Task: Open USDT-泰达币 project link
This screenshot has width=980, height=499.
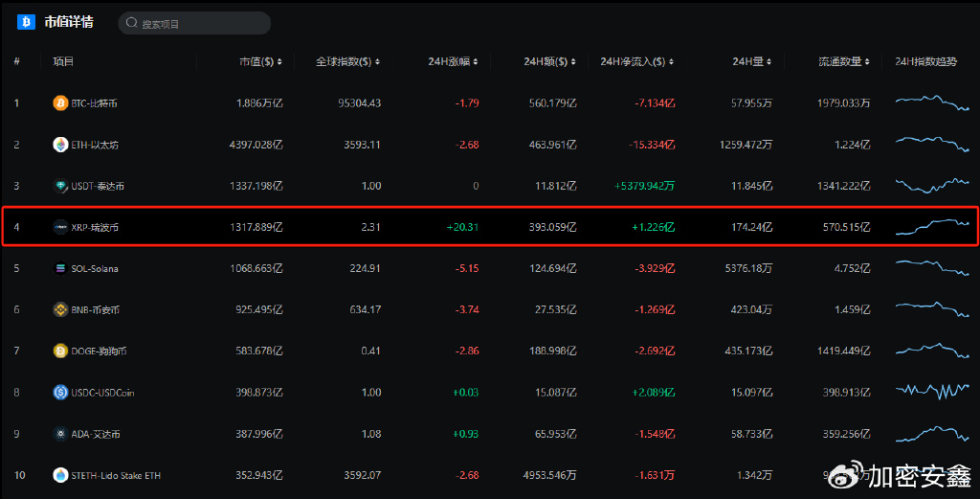Action: click(x=98, y=186)
